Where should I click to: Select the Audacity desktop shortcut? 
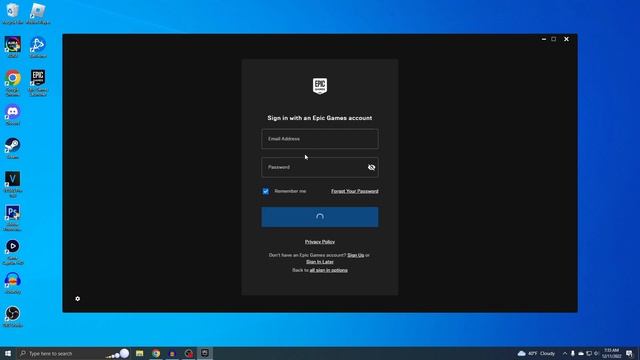click(x=13, y=283)
